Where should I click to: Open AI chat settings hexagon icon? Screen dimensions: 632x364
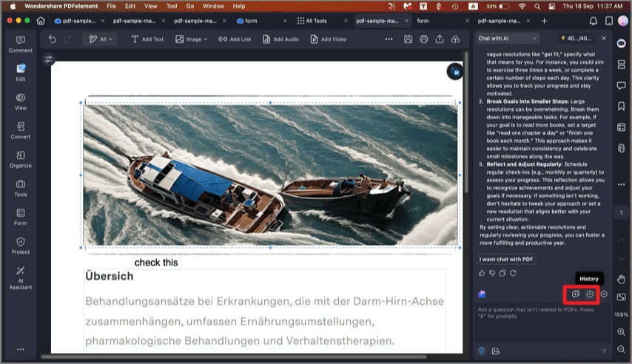[x=604, y=294]
